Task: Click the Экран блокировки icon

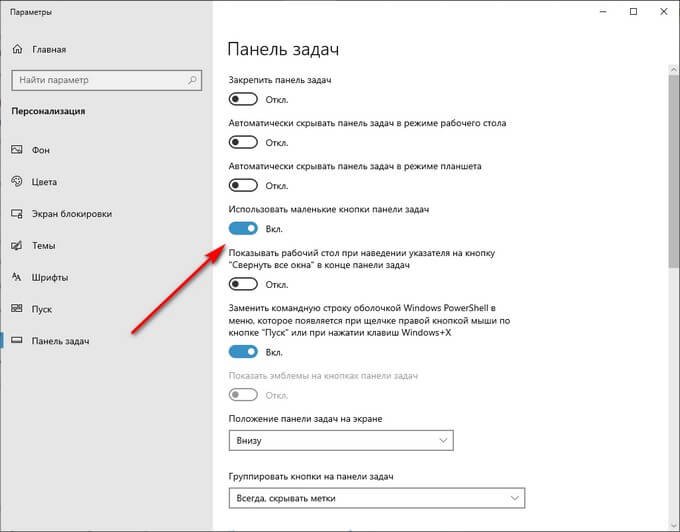Action: [x=17, y=213]
